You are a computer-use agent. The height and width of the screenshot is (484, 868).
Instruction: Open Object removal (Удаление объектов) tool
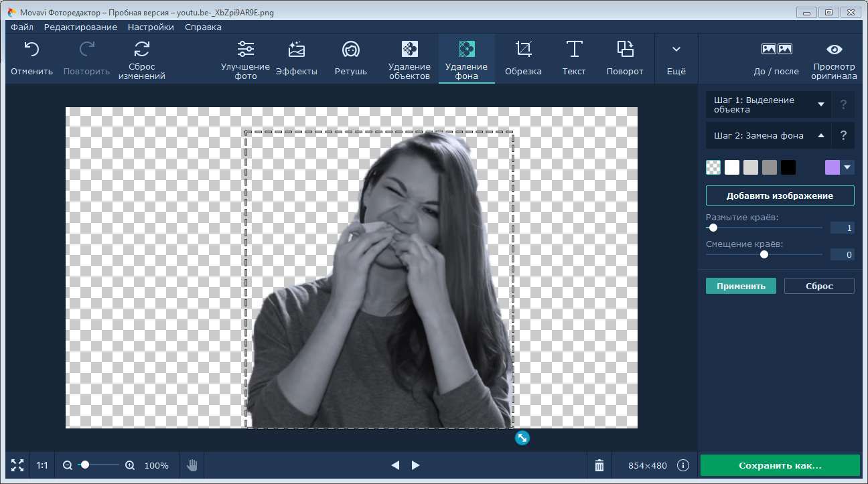click(x=409, y=50)
